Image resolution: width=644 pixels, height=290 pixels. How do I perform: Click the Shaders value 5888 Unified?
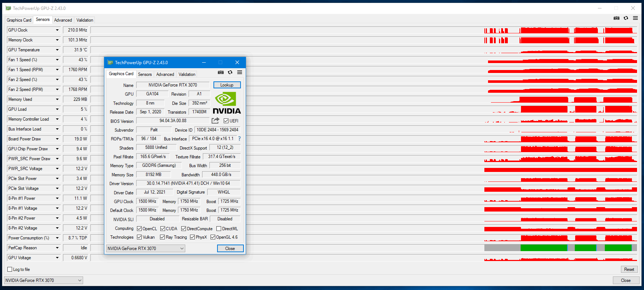(156, 147)
